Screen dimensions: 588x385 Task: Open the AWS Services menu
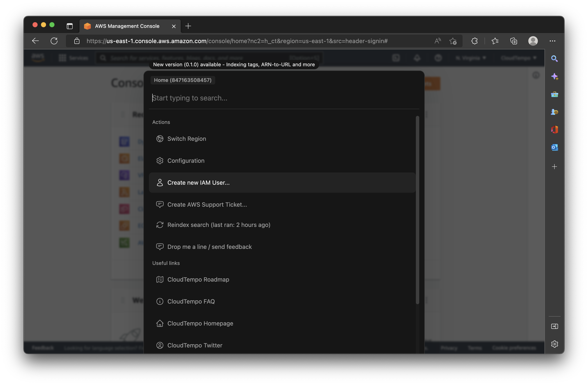tap(73, 58)
